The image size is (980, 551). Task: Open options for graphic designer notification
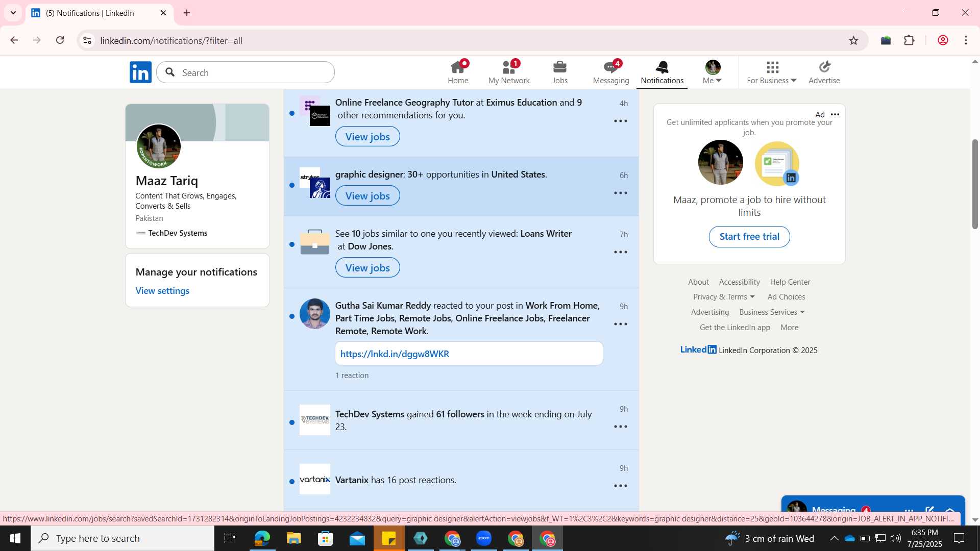click(621, 193)
